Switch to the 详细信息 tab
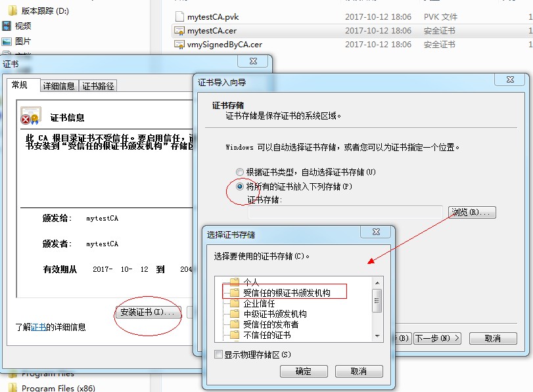 58,86
